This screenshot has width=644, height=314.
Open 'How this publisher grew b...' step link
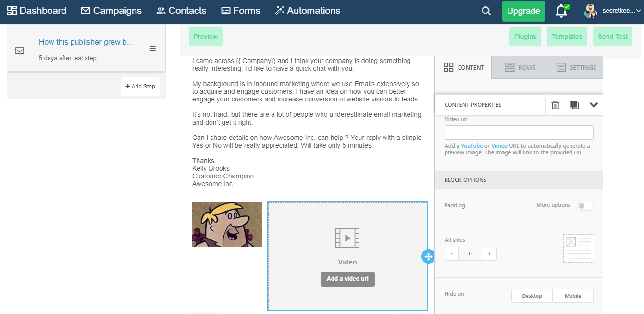click(x=86, y=42)
